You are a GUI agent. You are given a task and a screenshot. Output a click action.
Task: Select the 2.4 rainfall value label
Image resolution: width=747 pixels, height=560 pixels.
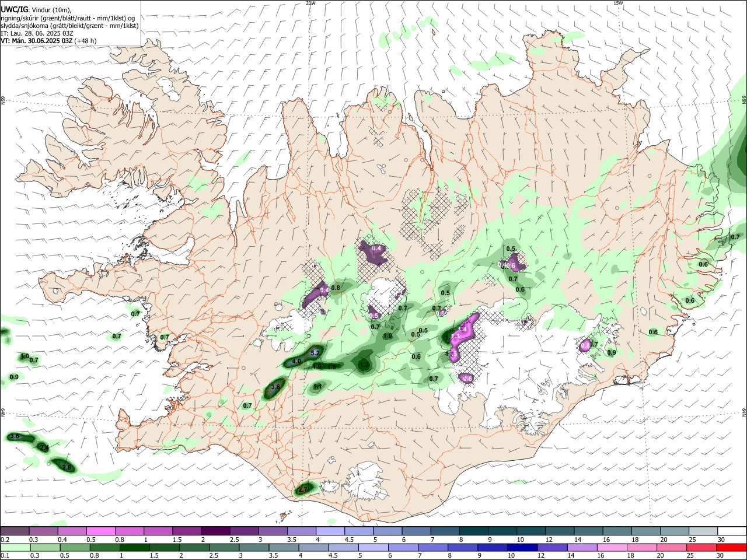pyautogui.click(x=44, y=447)
